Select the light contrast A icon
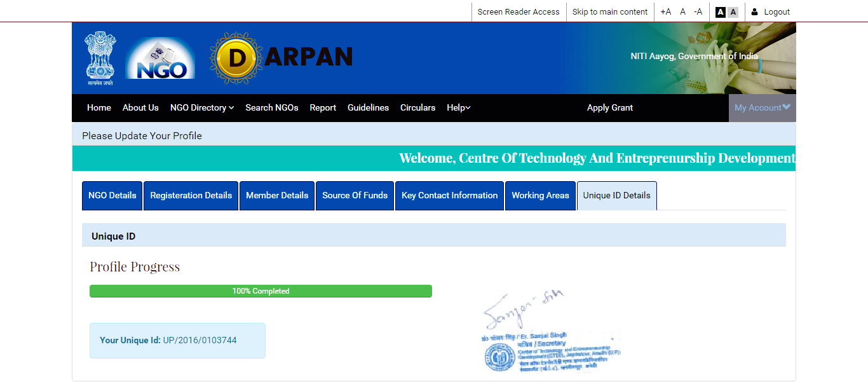 [733, 11]
